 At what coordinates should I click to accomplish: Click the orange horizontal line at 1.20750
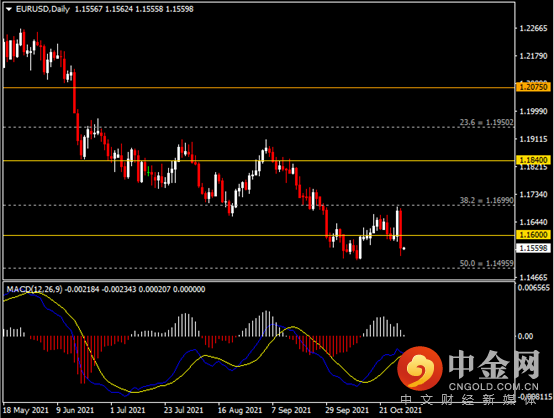pos(258,87)
